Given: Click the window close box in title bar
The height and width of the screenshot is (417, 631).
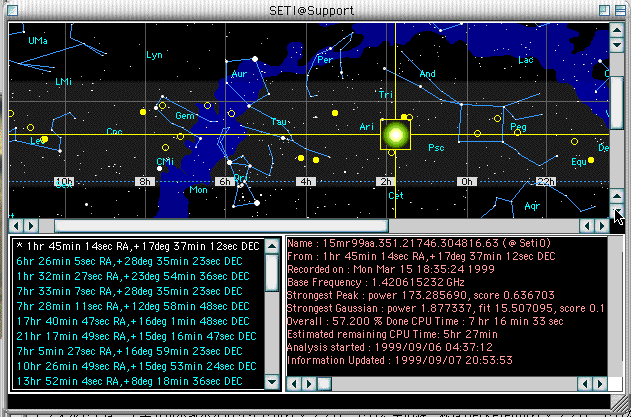Looking at the screenshot, I should [x=16, y=10].
